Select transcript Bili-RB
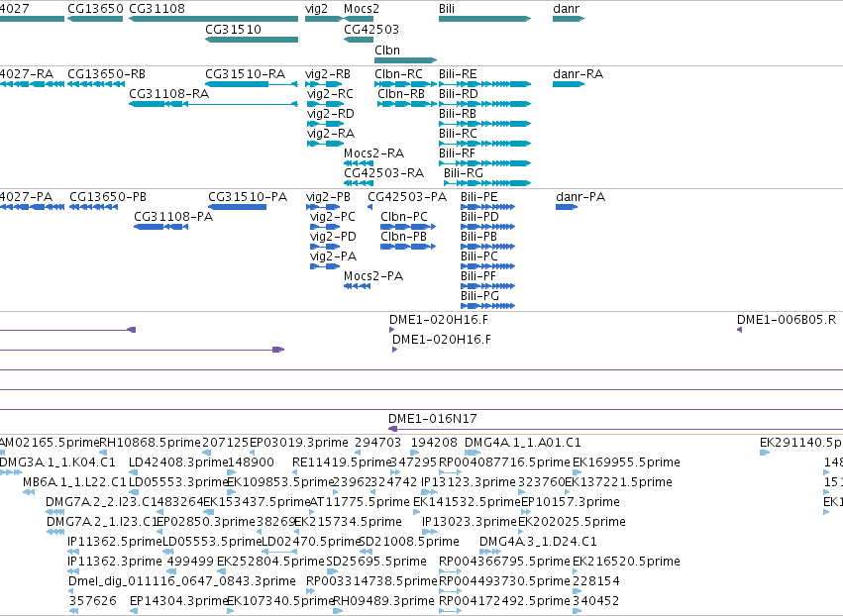Image resolution: width=843 pixels, height=616 pixels. point(485,124)
